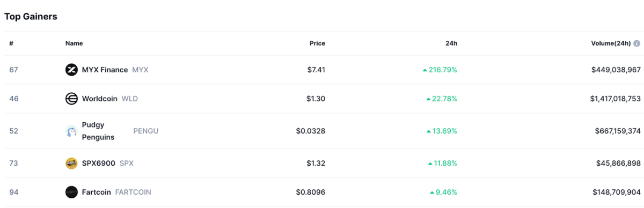This screenshot has height=208, width=644.
Task: Sort by the # rank column header
Action: pyautogui.click(x=11, y=43)
